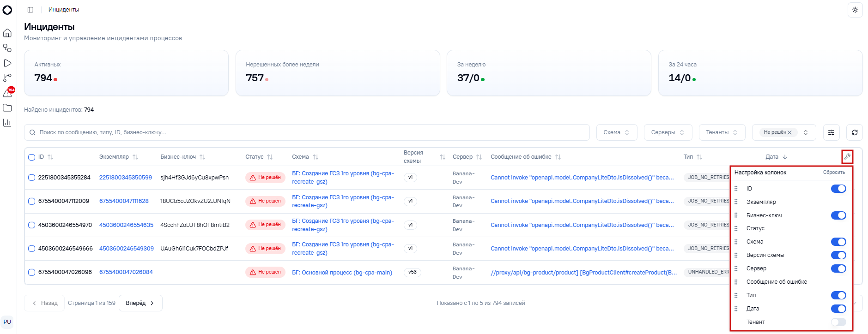
Task: Open the folder sidebar icon
Action: click(7, 108)
